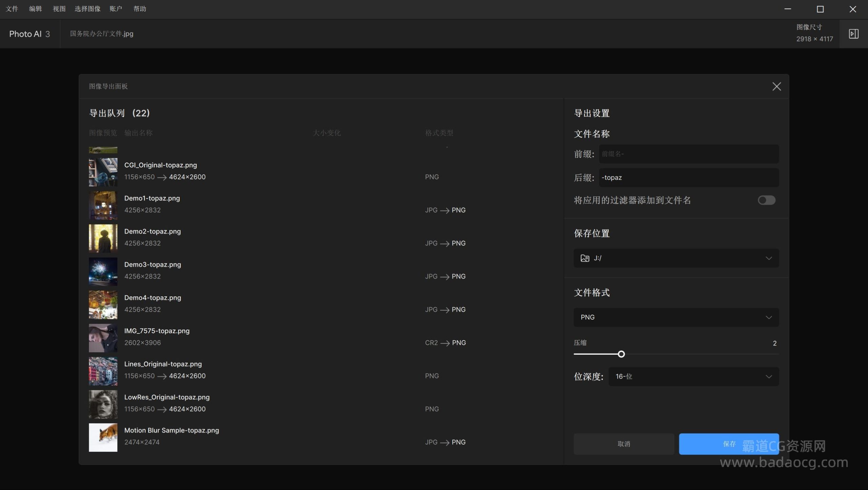
Task: Select the Demo1 thumbnail
Action: pos(103,205)
